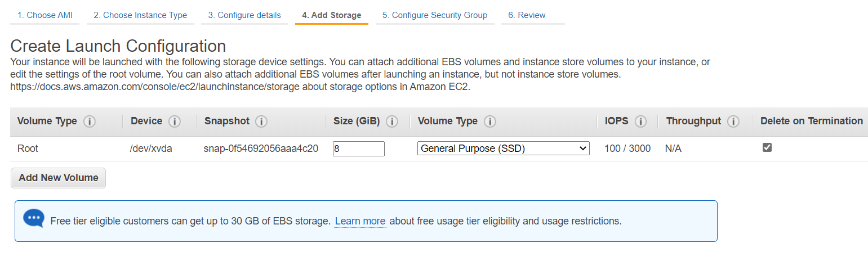This screenshot has height=261, width=868.
Task: Switch to 3. Configure details step
Action: pos(244,15)
